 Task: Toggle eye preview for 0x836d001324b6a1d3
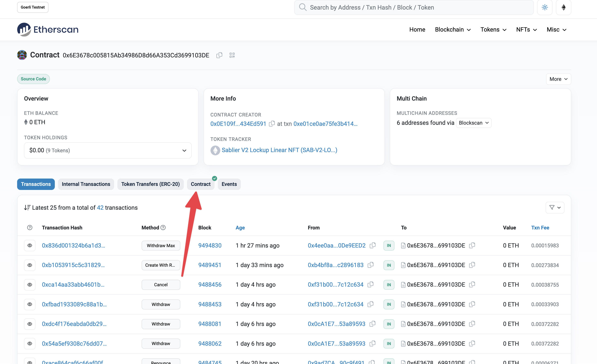30,245
